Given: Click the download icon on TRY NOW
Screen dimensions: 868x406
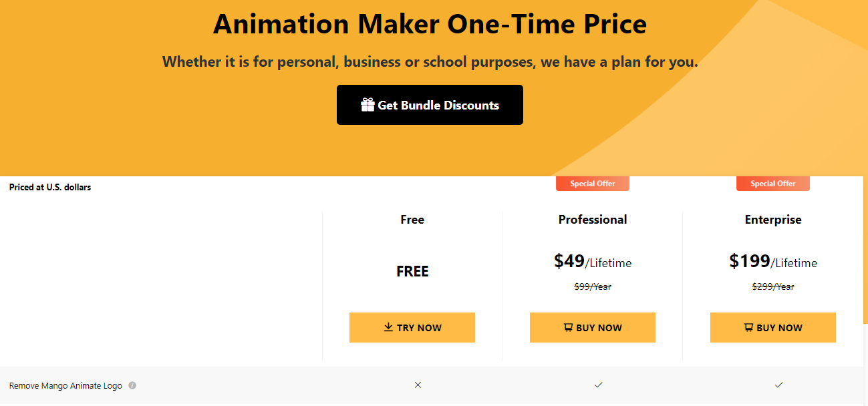Looking at the screenshot, I should pyautogui.click(x=388, y=327).
